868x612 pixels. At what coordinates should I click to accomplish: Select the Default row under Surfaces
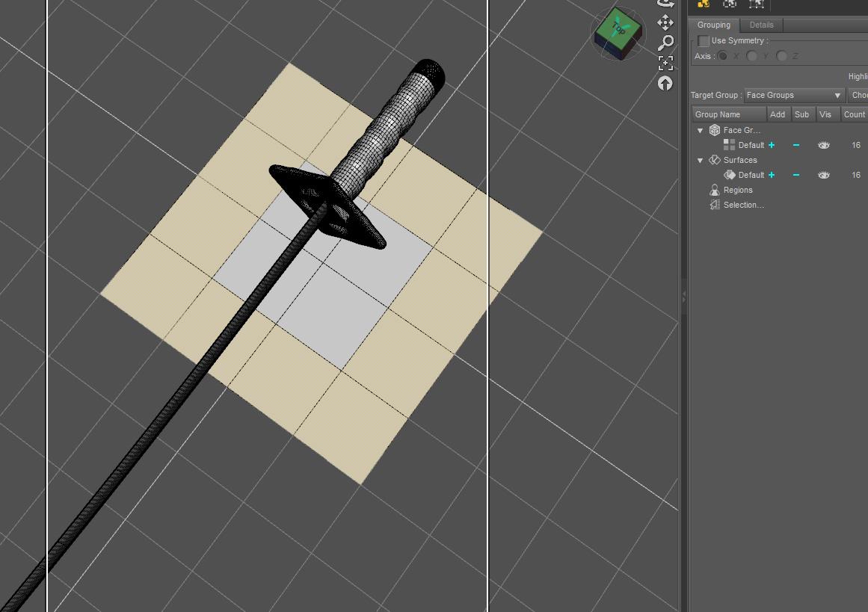751,175
